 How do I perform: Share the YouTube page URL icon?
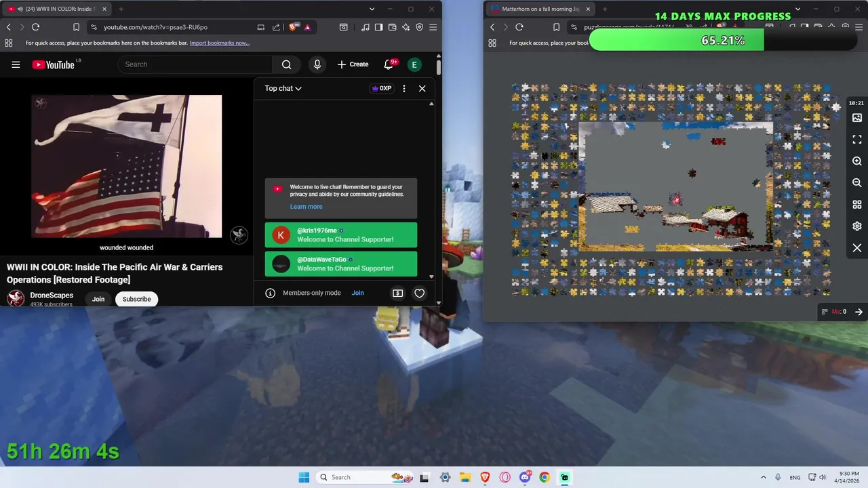click(276, 27)
